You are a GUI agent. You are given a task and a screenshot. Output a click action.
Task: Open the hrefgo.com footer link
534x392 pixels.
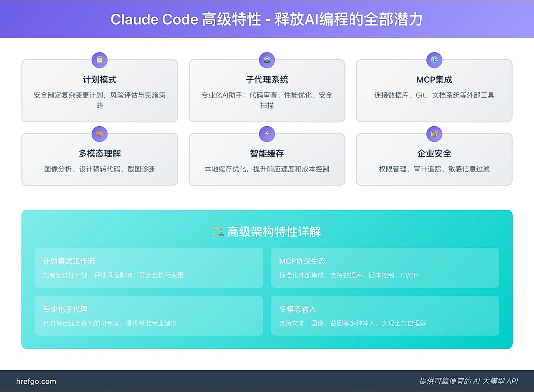36,381
